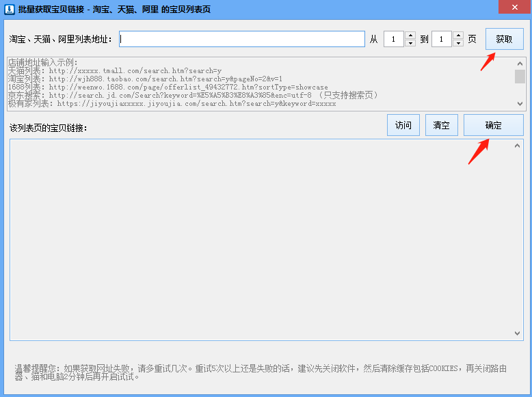This screenshot has height=397, width=532.
Task: Click the 极有家列表 example URL line
Action: point(172,103)
